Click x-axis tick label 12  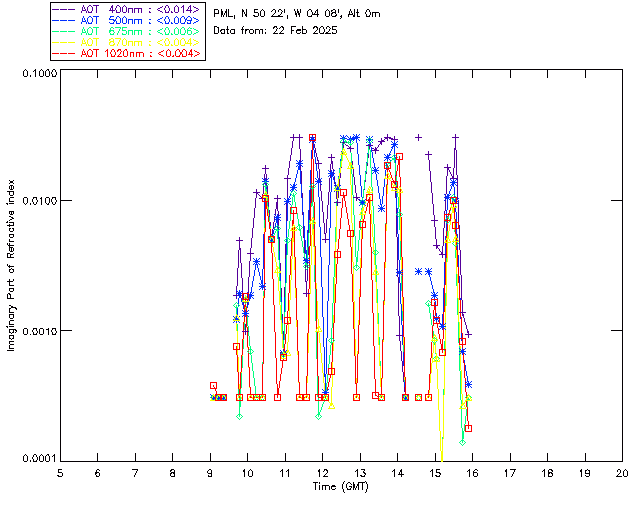(322, 473)
